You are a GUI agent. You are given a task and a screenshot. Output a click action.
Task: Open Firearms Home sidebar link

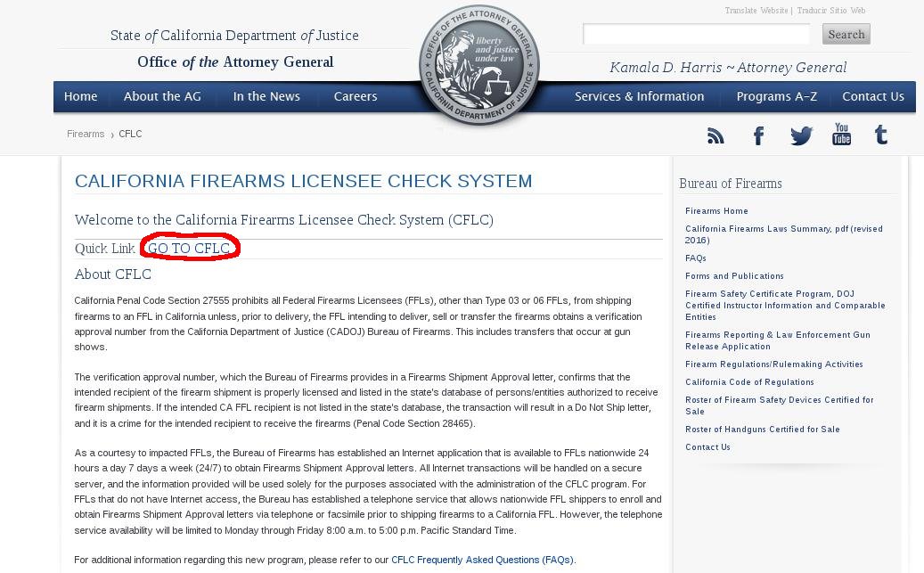[x=716, y=211]
